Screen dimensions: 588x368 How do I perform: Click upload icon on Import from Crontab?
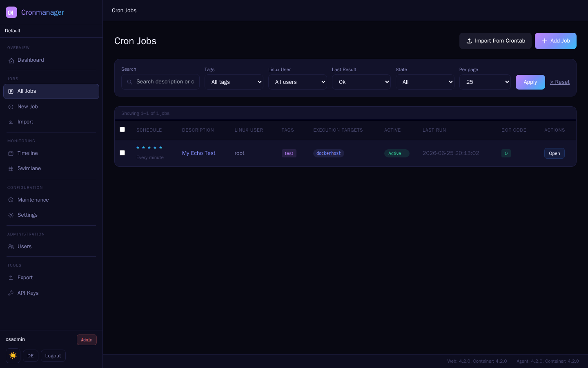(x=469, y=41)
